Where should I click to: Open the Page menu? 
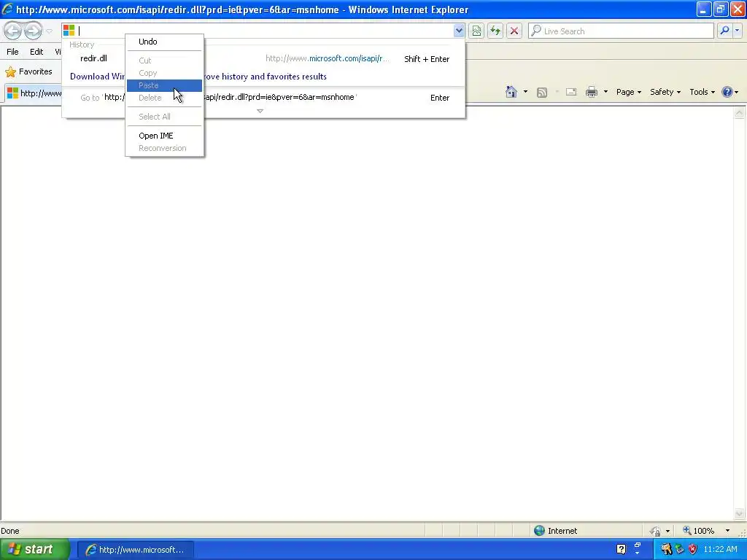coord(628,92)
